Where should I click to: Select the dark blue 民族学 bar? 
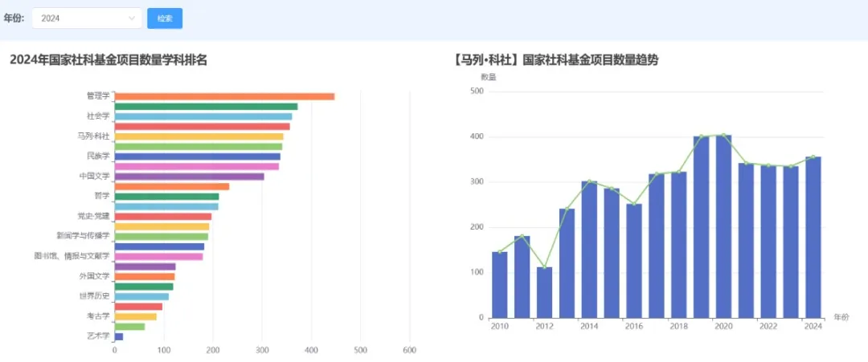click(x=197, y=157)
